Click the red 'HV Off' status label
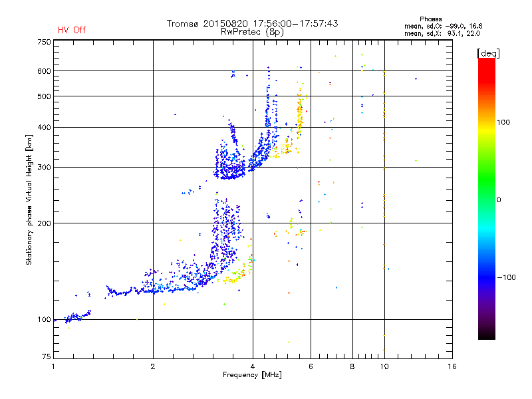The image size is (532, 399). click(x=72, y=30)
